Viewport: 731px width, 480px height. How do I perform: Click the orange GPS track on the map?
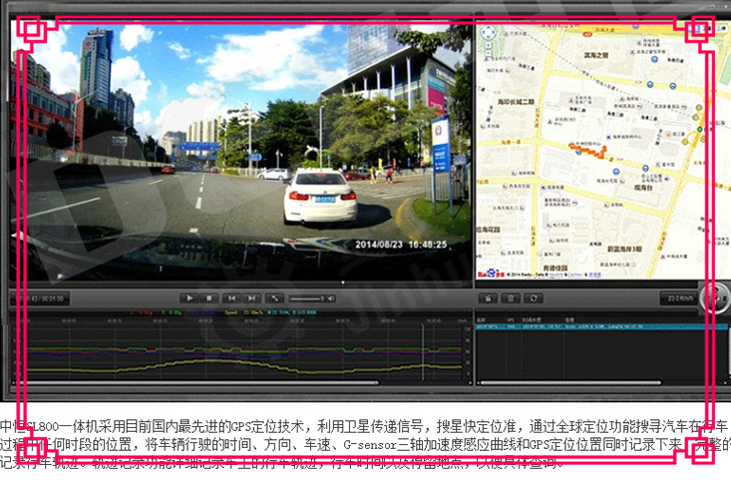(x=588, y=151)
